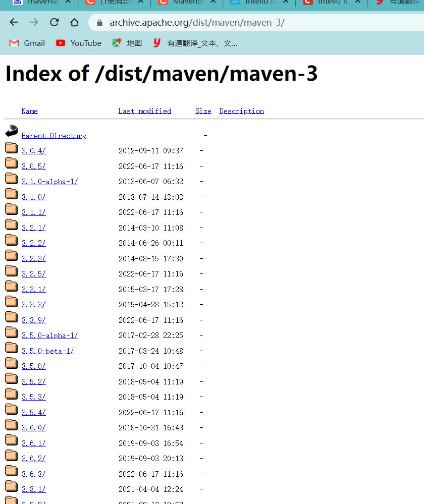Screen dimensions: 424x504
Task: Open the 3.5.3/ directory
Action: [x=34, y=397]
